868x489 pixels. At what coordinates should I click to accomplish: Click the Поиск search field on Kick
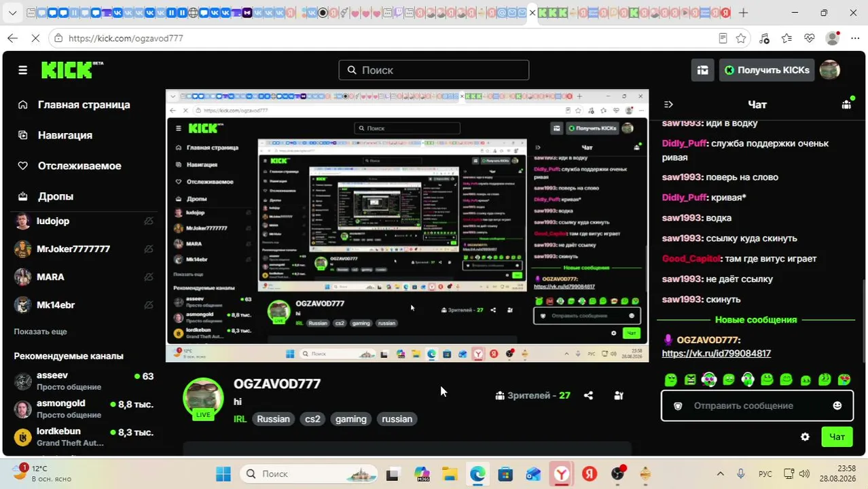click(x=433, y=70)
